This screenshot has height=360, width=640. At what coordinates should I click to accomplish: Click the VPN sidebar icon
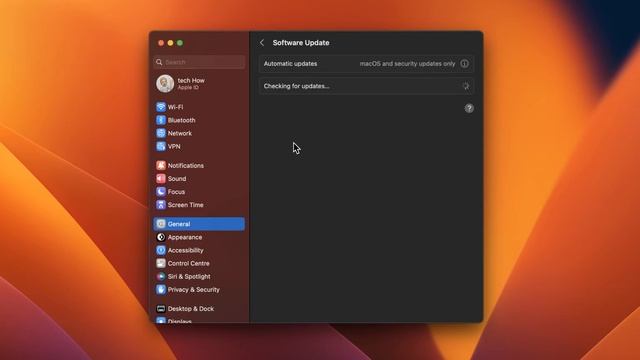[x=161, y=146]
